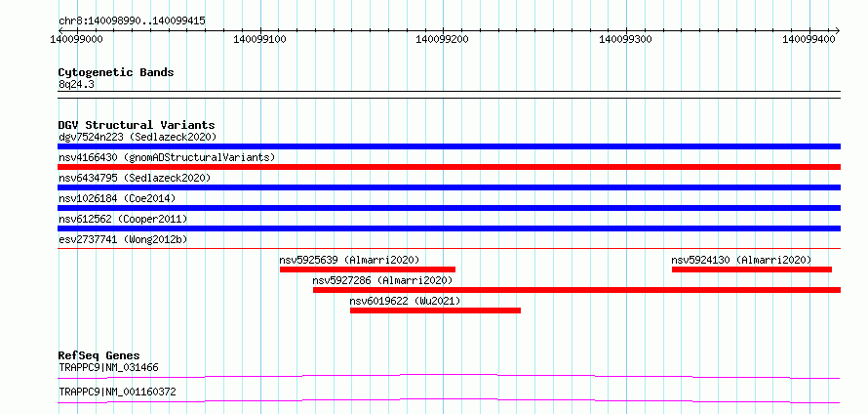Select the thin red esv2737741 variant line
Screen dimensions: 868x414
tap(449, 249)
